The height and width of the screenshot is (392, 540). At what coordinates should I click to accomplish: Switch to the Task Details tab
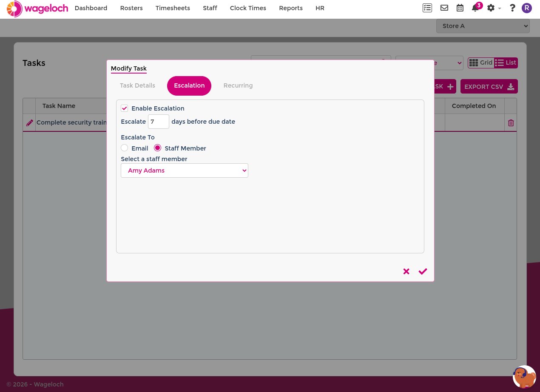point(137,85)
